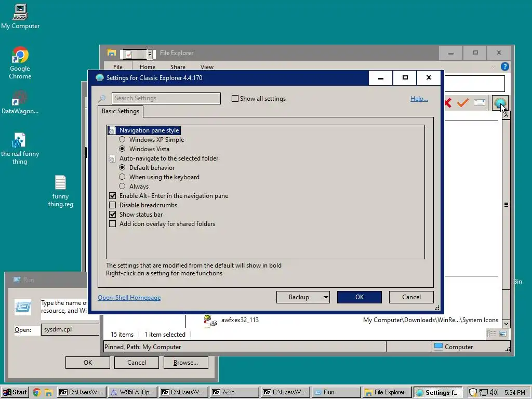Open the File menu in File Explorer
The image size is (532, 399).
coord(118,67)
